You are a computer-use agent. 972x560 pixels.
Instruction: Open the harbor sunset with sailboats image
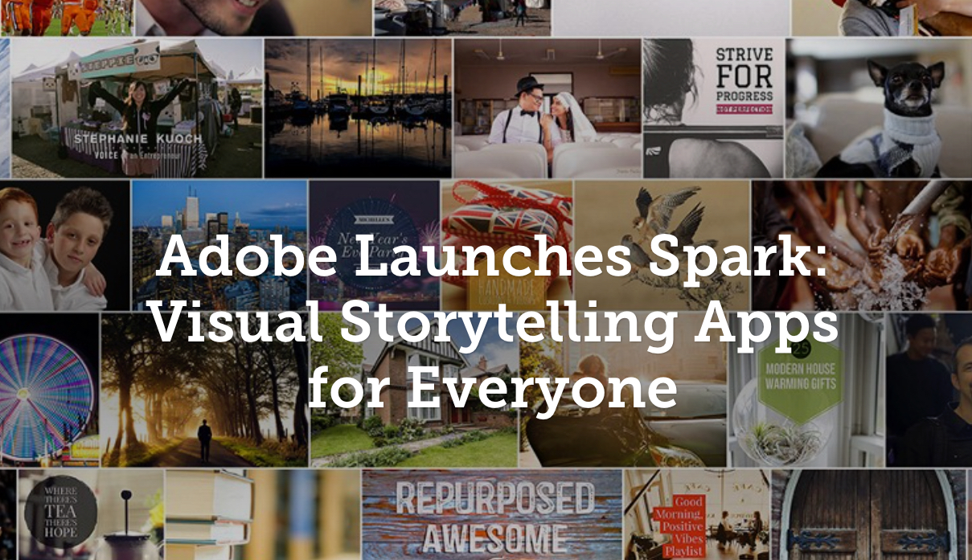(x=358, y=108)
